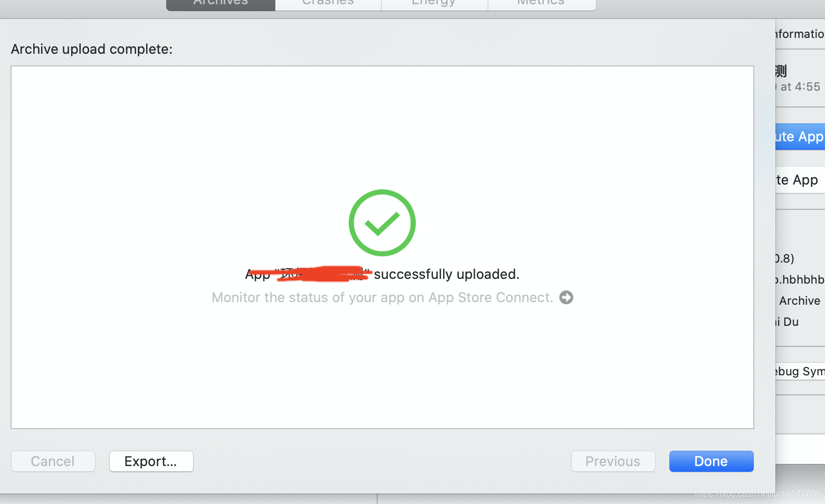Click the blue Distribute App button
Viewport: 825px width, 504px height.
pyautogui.click(x=800, y=137)
